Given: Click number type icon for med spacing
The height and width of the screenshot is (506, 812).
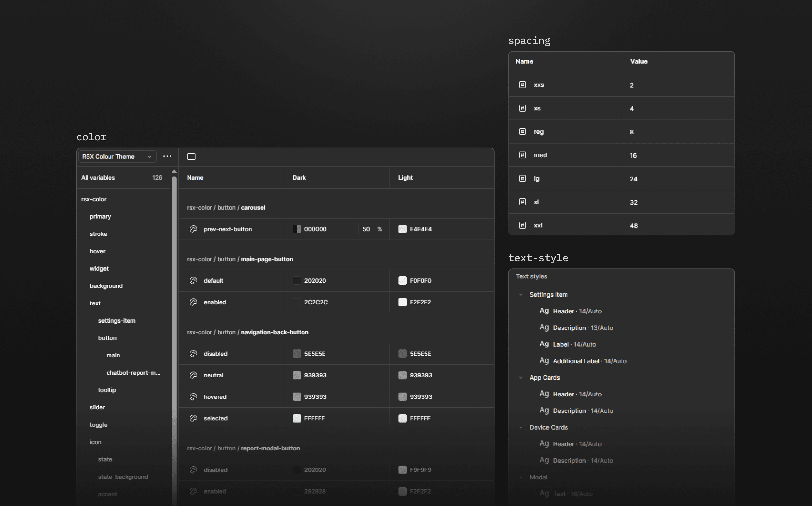Looking at the screenshot, I should point(522,155).
